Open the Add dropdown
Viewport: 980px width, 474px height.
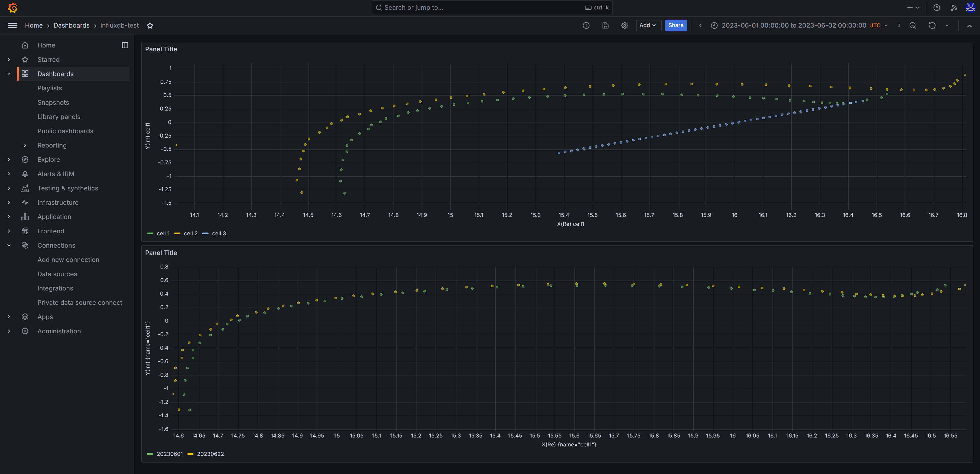pos(648,26)
